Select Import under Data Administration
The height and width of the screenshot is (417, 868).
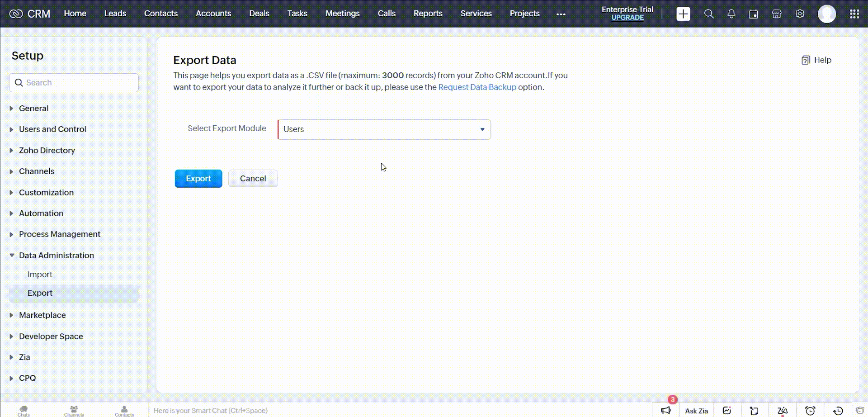pos(40,275)
